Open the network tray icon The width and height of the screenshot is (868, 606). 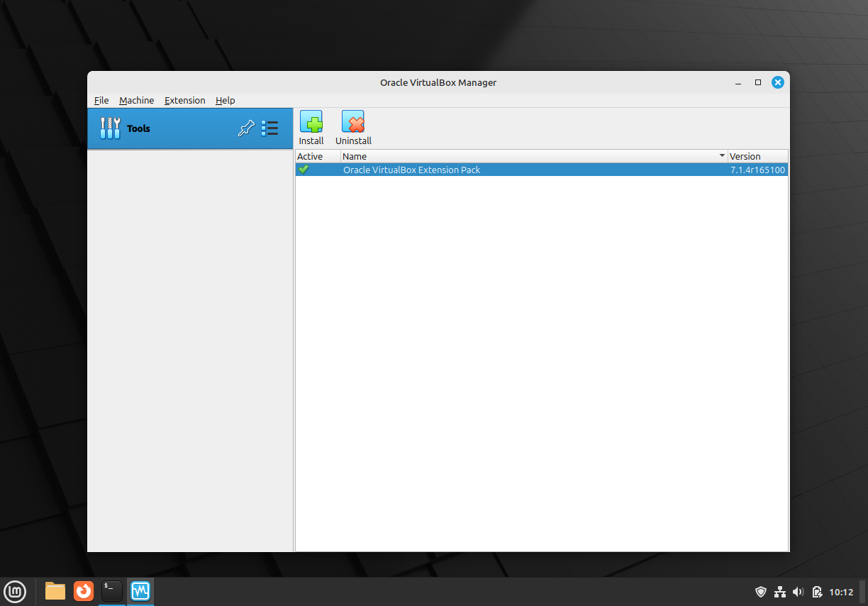click(780, 592)
